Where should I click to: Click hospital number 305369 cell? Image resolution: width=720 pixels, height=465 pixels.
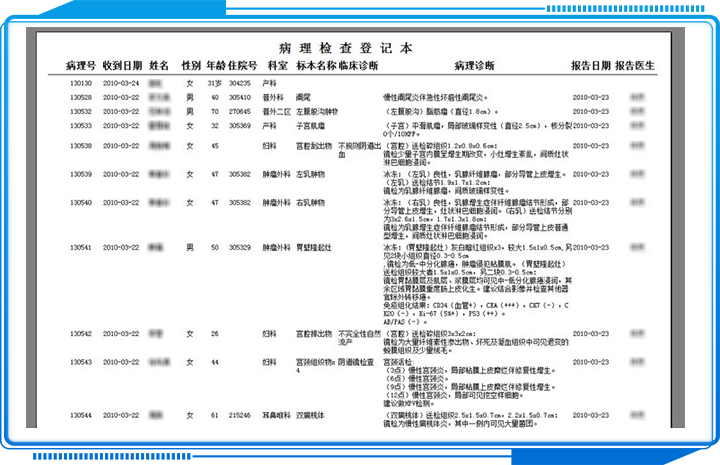(x=239, y=127)
